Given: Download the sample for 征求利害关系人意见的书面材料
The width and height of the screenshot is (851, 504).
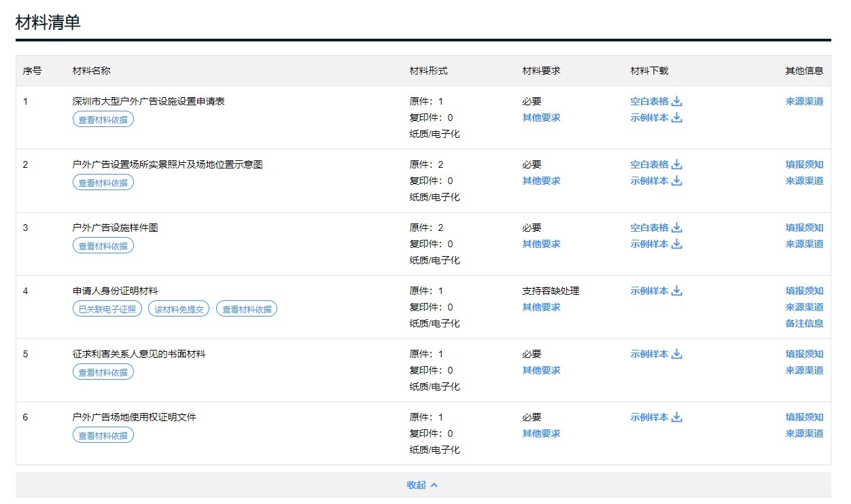Looking at the screenshot, I should click(x=655, y=353).
